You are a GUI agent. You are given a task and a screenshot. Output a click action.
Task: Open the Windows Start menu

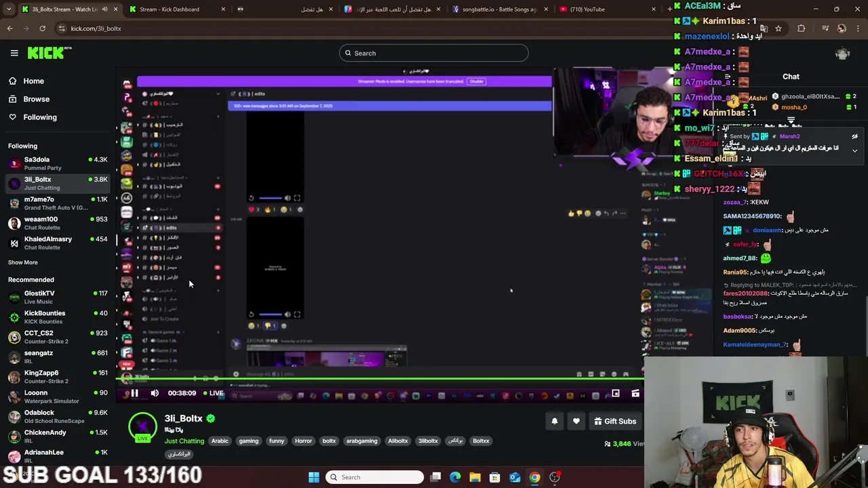coord(314,477)
